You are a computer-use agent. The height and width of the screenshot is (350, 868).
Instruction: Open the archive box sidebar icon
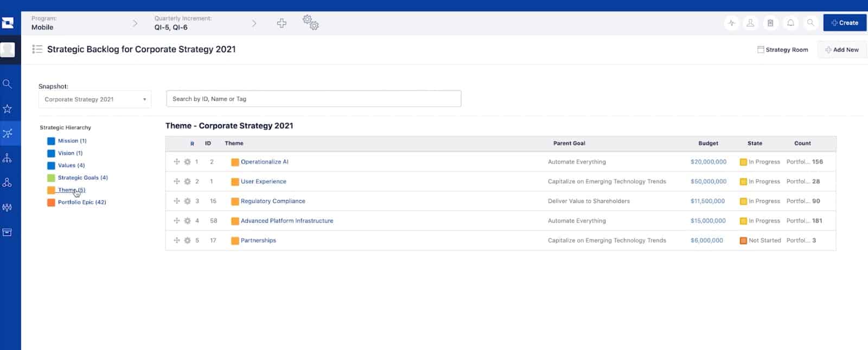pos(7,232)
